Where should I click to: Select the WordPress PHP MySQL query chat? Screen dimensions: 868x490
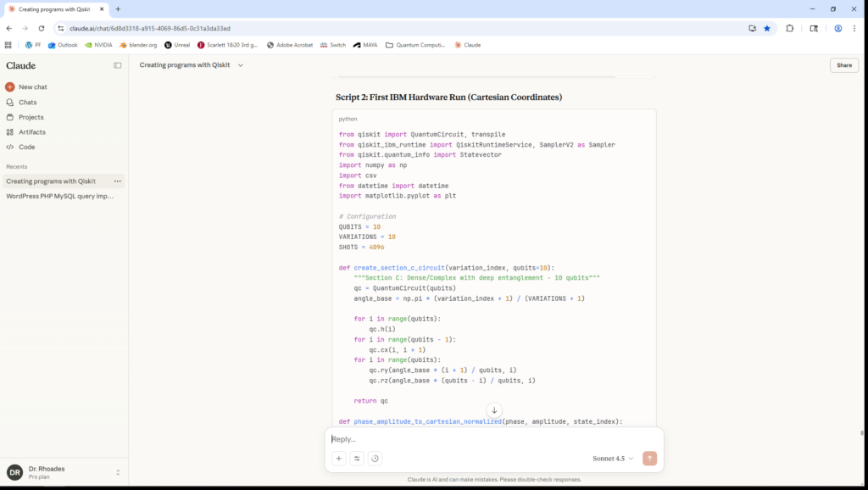pyautogui.click(x=59, y=196)
